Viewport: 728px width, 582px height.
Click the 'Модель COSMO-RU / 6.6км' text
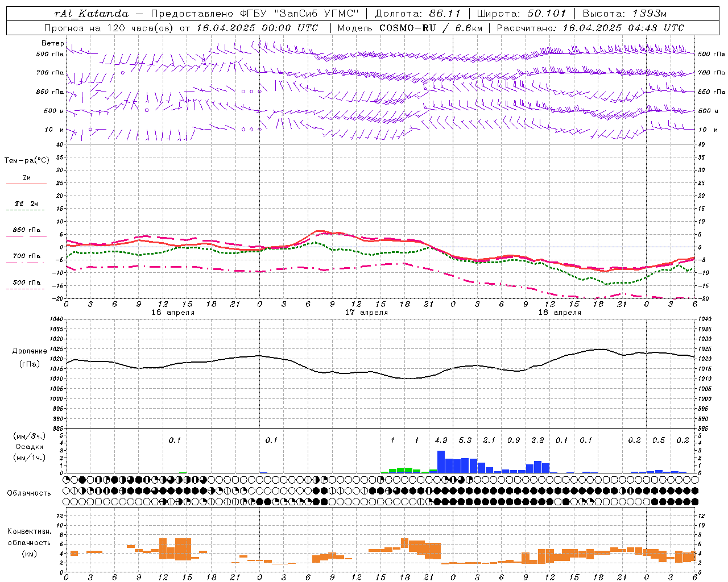click(410, 28)
